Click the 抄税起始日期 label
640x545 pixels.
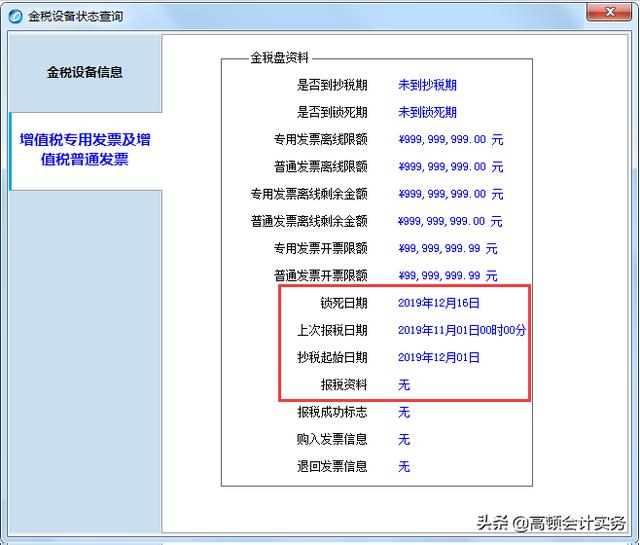(332, 357)
